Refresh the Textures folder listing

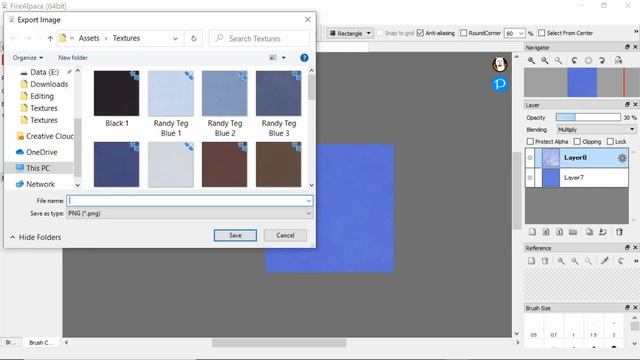pyautogui.click(x=193, y=38)
